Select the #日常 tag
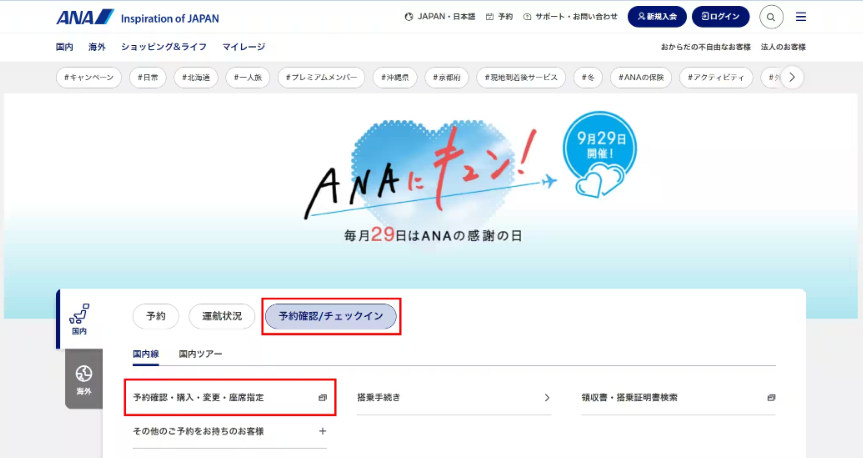The height and width of the screenshot is (458, 863). pyautogui.click(x=148, y=77)
